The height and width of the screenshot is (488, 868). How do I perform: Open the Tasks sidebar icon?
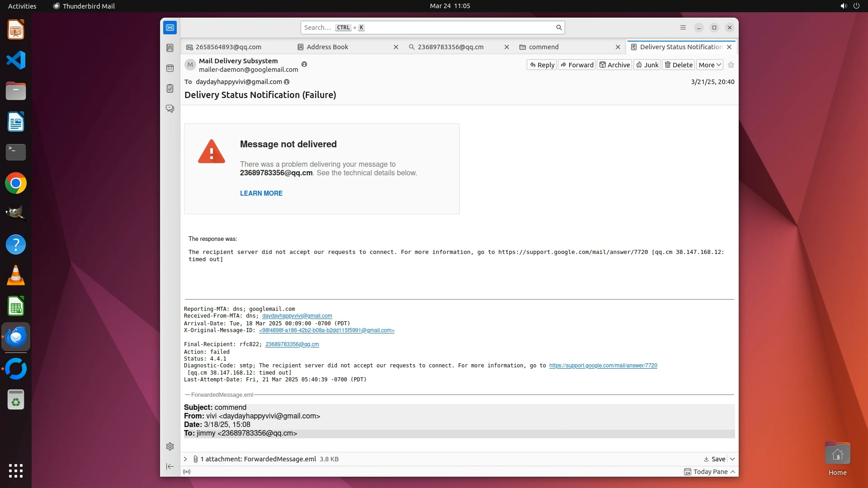click(170, 89)
